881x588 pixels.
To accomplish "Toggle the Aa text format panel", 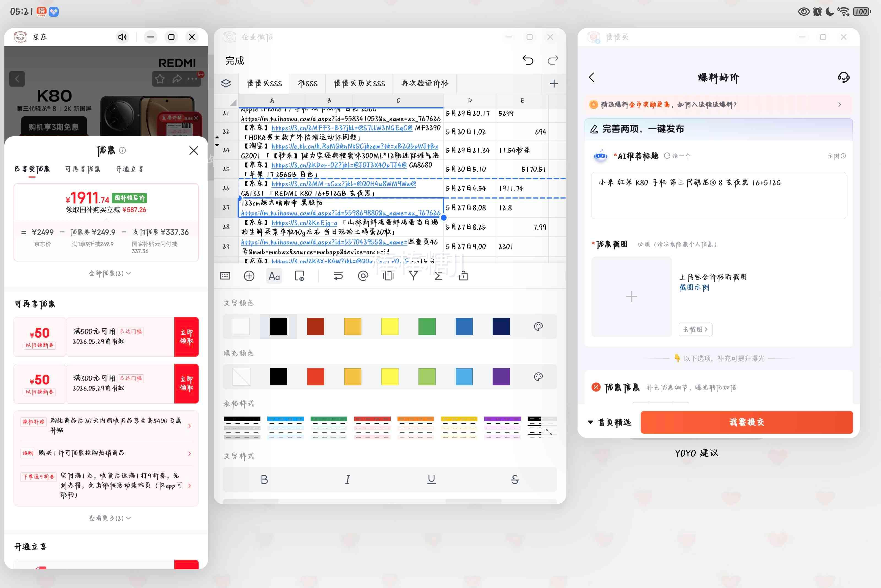I will 274,276.
